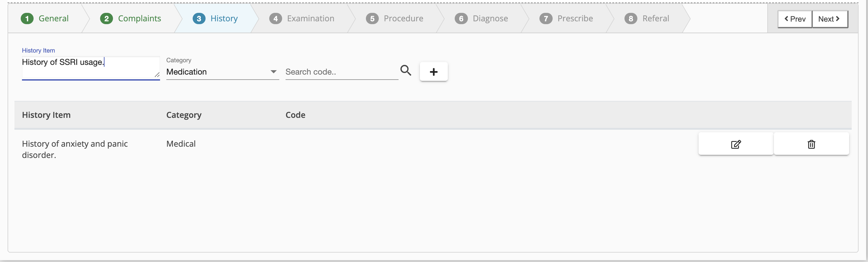
Task: Click the step 4 number badge
Action: 275,18
